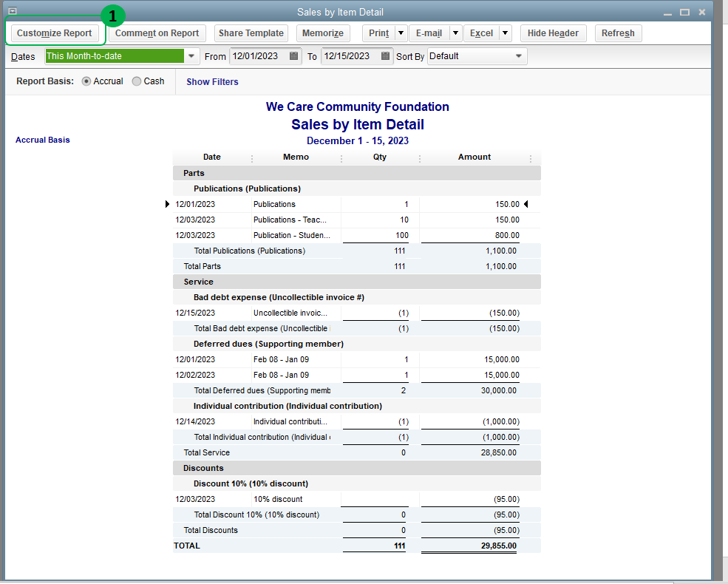Select the 12/01/2023 Publications row
Screen dimensions: 728x584
click(x=356, y=204)
